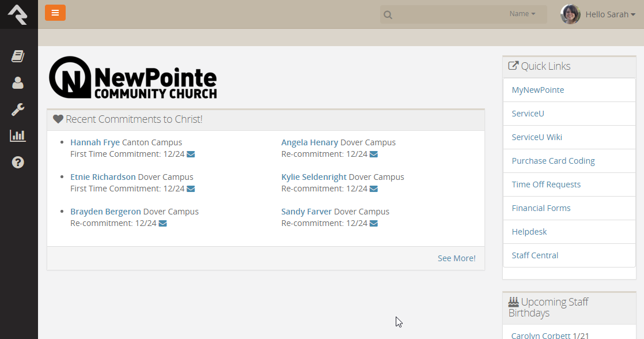
Task: Click the envelope icon for Sandy Farver
Action: [374, 224]
